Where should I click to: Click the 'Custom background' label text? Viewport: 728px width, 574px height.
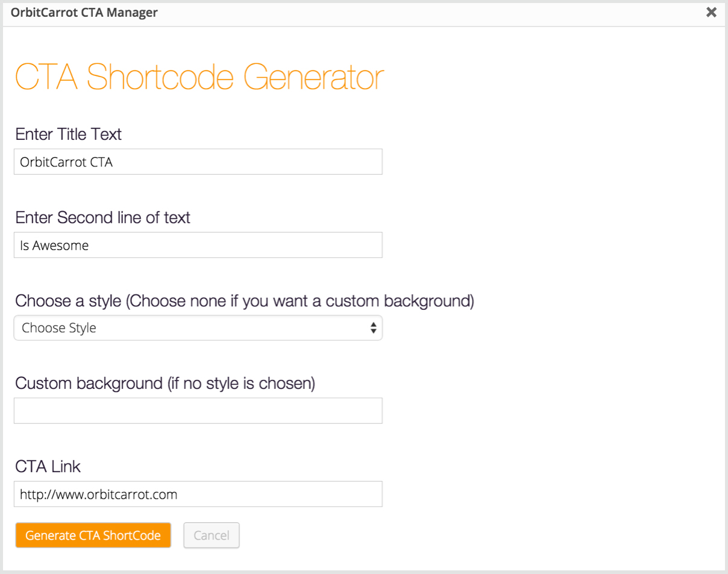click(165, 383)
